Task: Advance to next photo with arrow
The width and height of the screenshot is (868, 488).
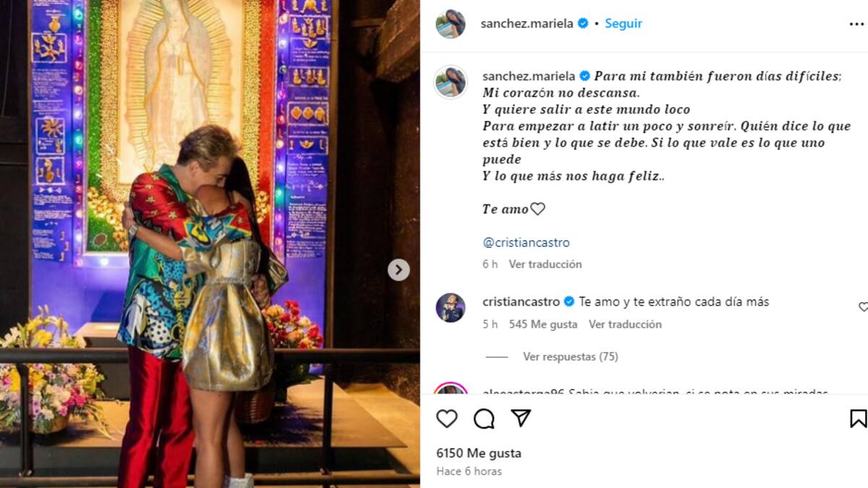Action: (x=399, y=270)
